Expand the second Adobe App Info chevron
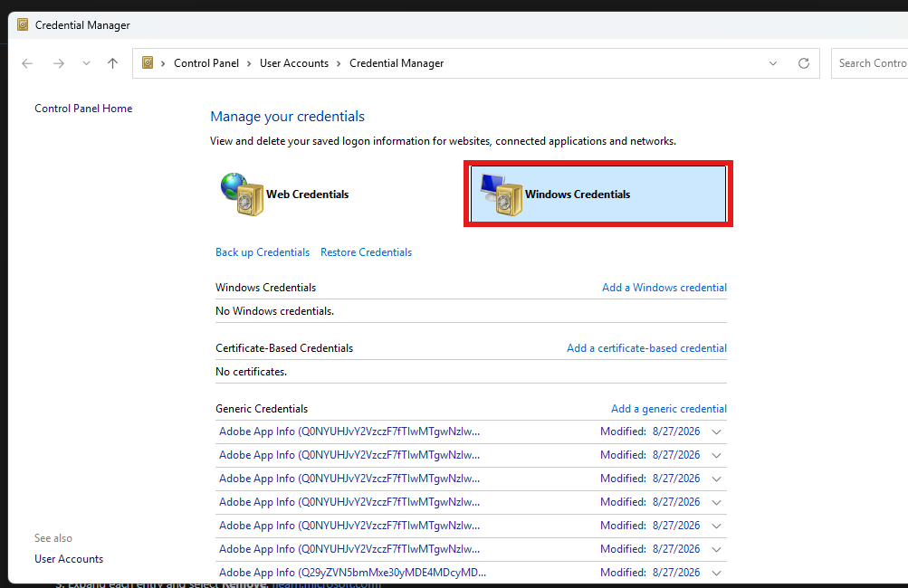This screenshot has height=588, width=908. click(716, 455)
